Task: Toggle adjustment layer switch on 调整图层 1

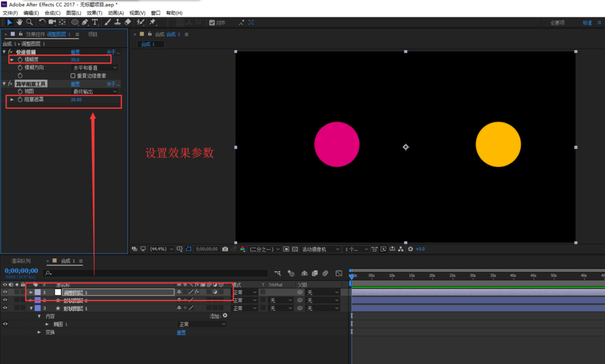Action: tap(215, 292)
